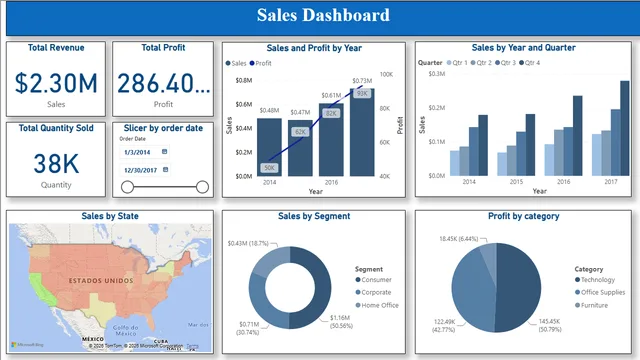
Task: Click the Slicer by order date title
Action: [163, 128]
